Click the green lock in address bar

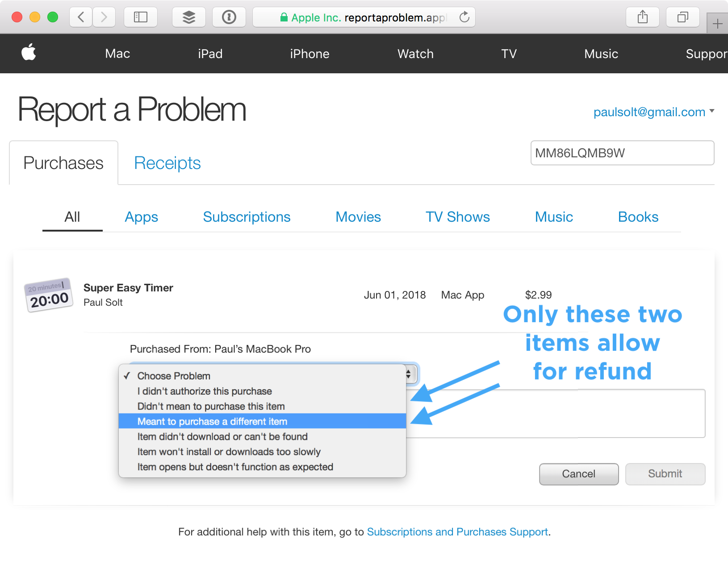pyautogui.click(x=284, y=17)
